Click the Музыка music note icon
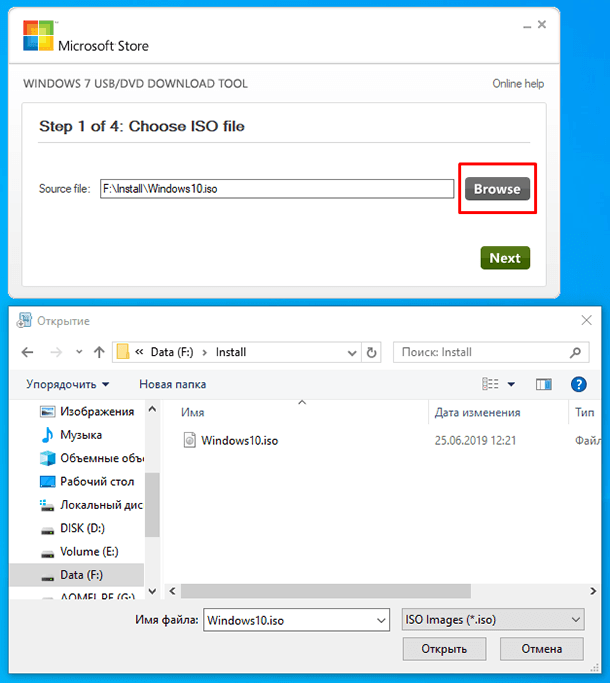The height and width of the screenshot is (683, 610). [47, 435]
